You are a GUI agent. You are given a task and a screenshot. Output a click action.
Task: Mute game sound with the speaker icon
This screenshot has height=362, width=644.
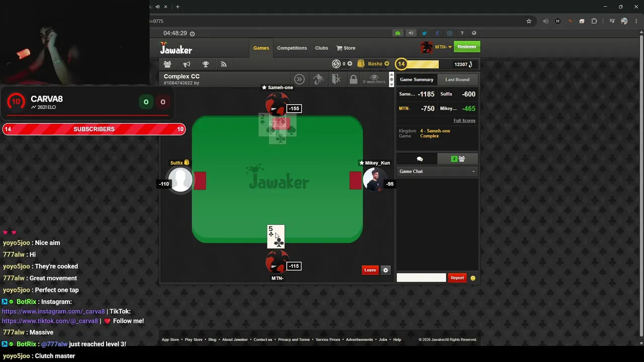(411, 33)
